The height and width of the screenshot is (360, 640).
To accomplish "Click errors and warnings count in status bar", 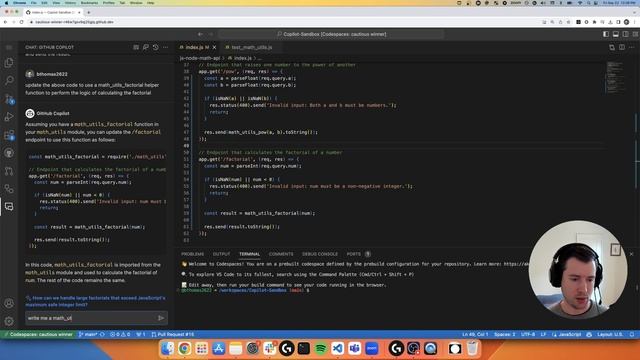I will [x=120, y=334].
